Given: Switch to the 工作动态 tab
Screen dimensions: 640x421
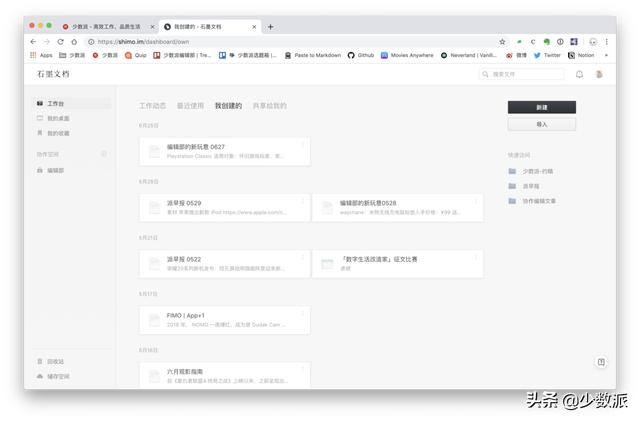Looking at the screenshot, I should click(x=153, y=106).
